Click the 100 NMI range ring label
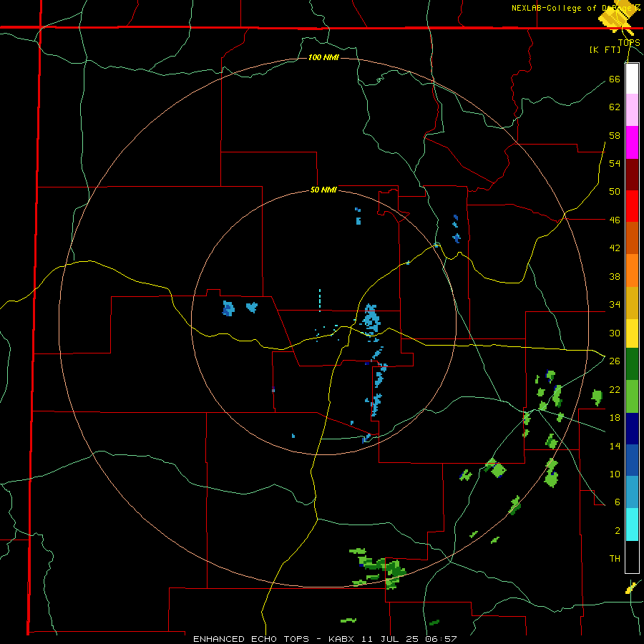 point(323,57)
